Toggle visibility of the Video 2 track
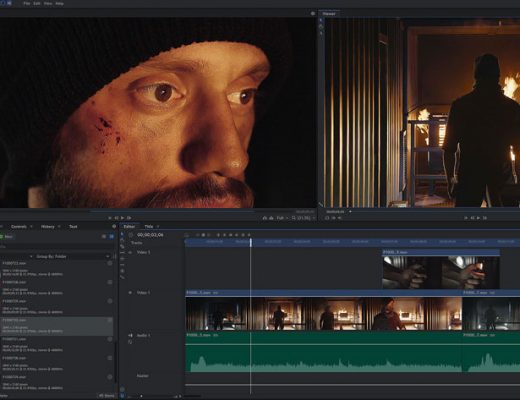Viewport: 520px width, 400px height. (x=130, y=253)
